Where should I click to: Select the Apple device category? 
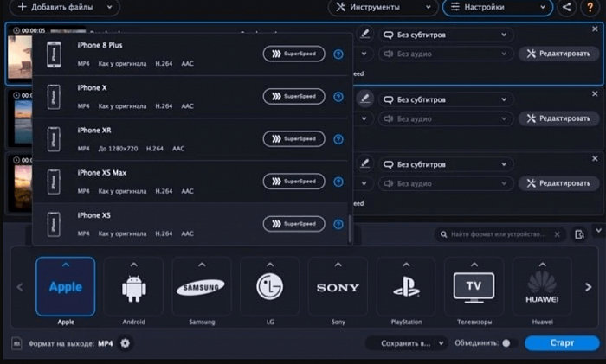click(65, 287)
